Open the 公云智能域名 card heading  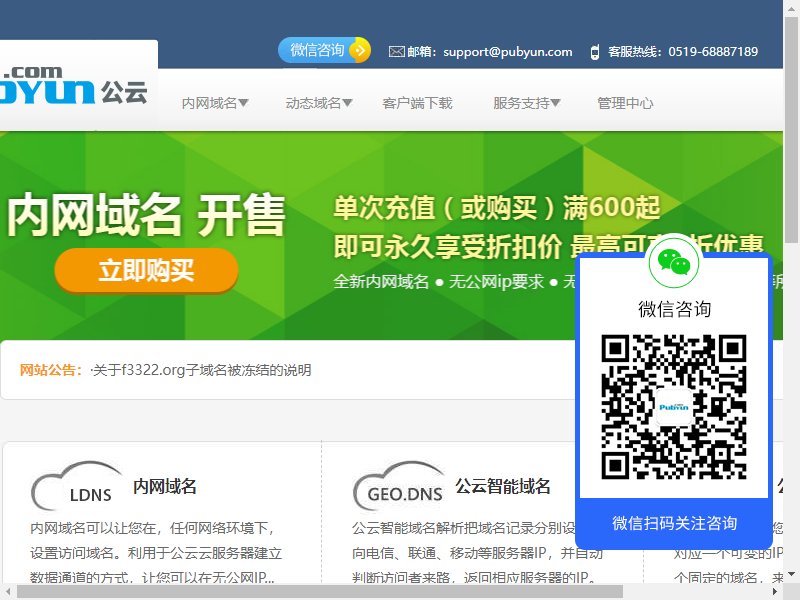[503, 486]
